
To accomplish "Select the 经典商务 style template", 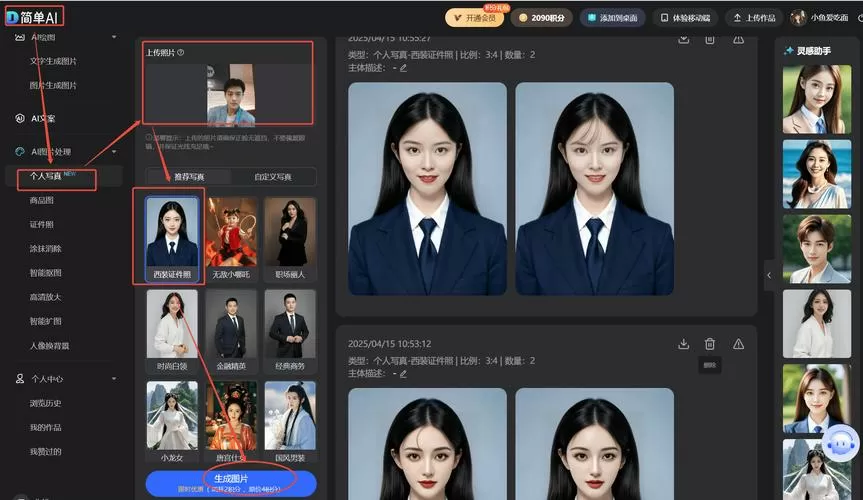I will [290, 330].
